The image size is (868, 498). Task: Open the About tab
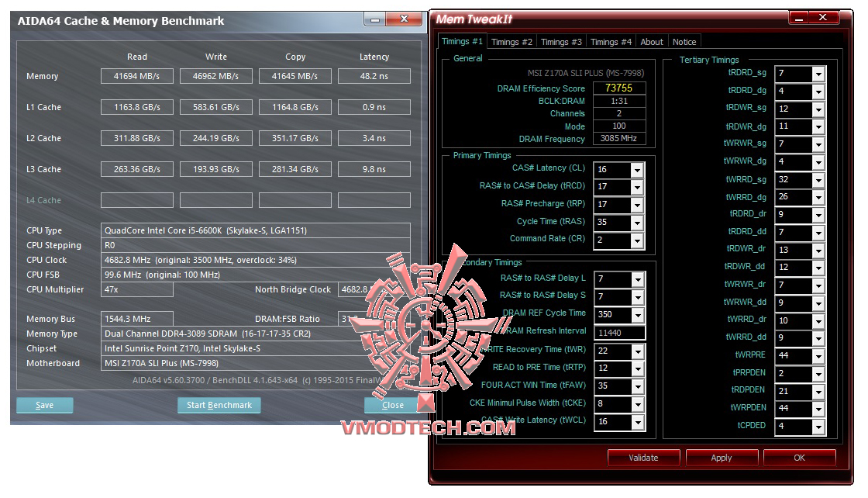coord(652,42)
